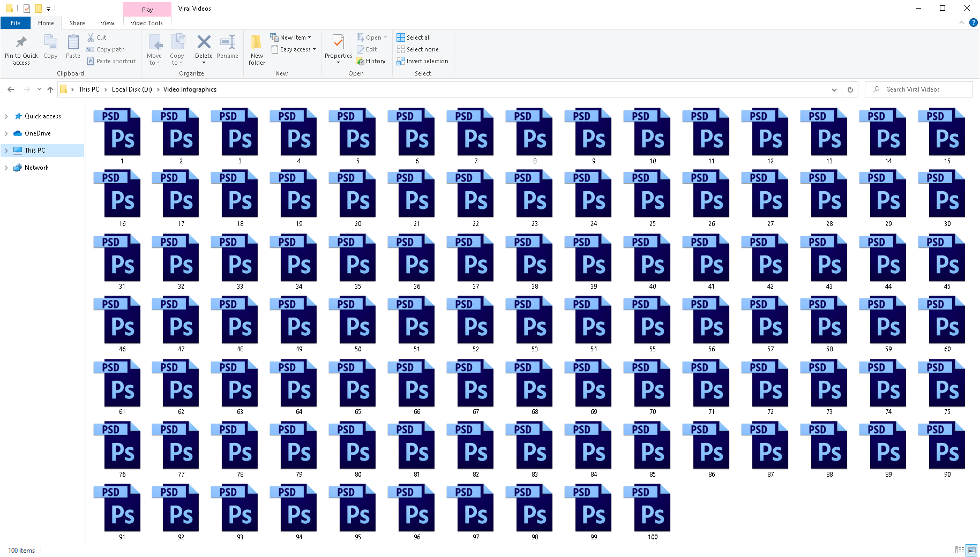Click the Cut scissors icon
The width and height of the screenshot is (980, 557).
click(91, 37)
